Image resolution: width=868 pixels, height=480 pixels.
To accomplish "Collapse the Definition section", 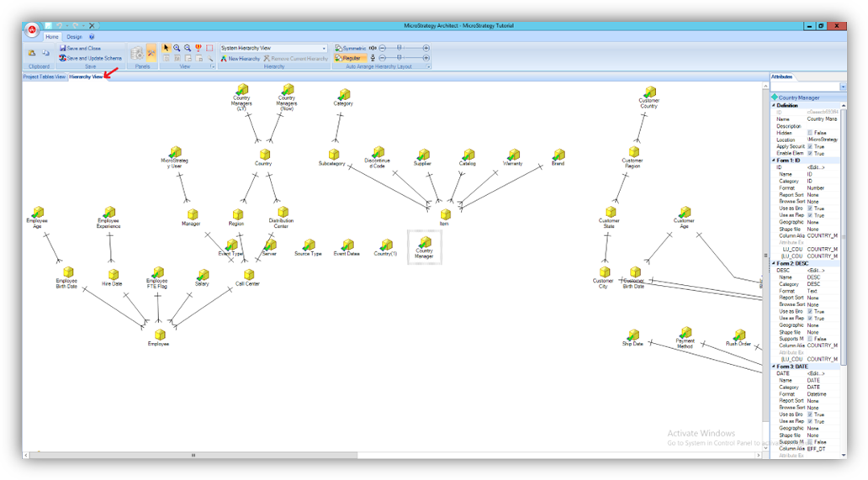I will pos(774,105).
